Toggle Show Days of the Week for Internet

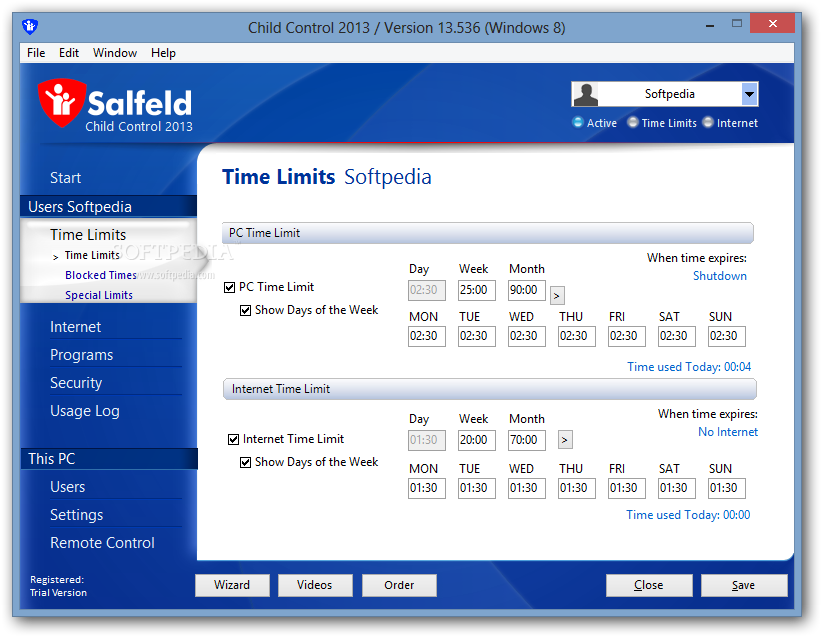pos(245,462)
